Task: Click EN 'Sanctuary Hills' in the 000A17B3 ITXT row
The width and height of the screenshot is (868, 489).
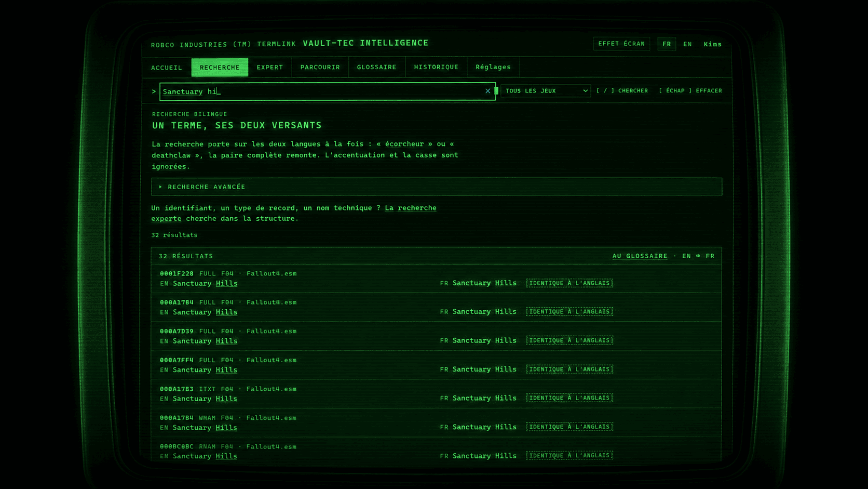Action: click(x=205, y=399)
